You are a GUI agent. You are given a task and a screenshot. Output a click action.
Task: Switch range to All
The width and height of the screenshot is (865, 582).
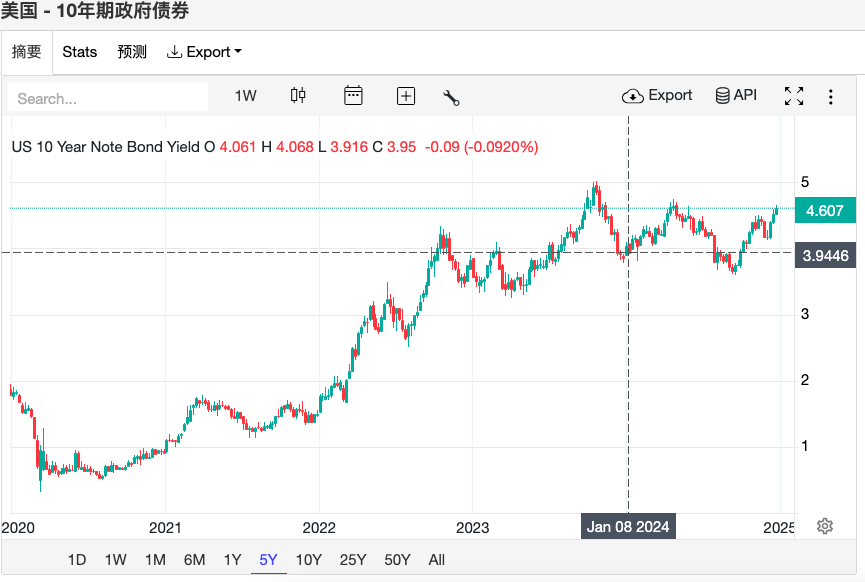pyautogui.click(x=436, y=560)
